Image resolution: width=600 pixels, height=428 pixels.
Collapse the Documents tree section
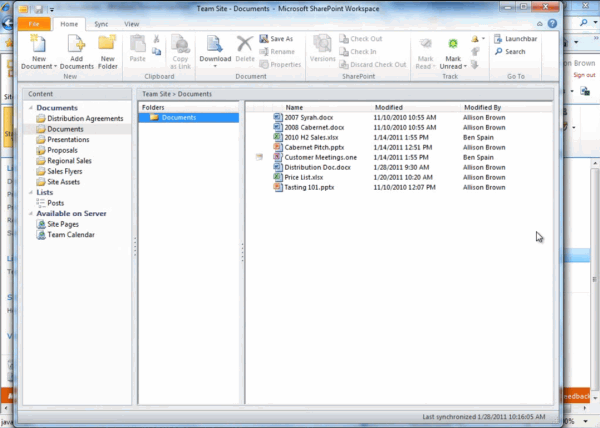pos(31,108)
